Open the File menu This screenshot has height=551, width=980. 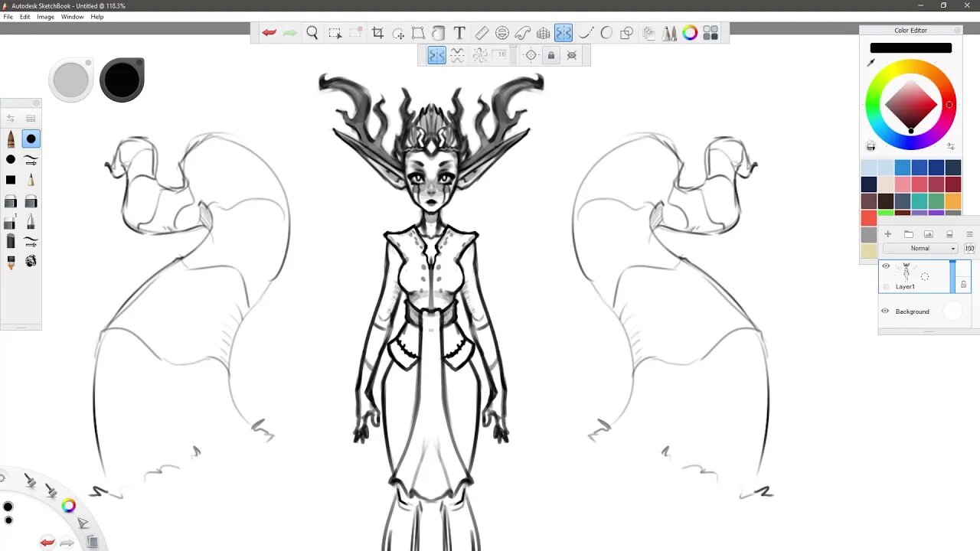coord(8,17)
